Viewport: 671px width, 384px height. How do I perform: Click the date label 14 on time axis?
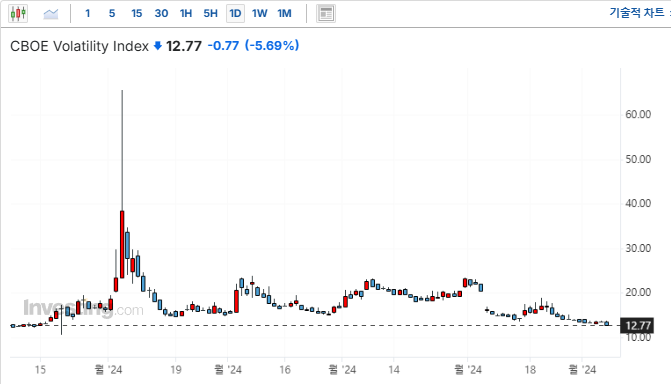tap(394, 369)
